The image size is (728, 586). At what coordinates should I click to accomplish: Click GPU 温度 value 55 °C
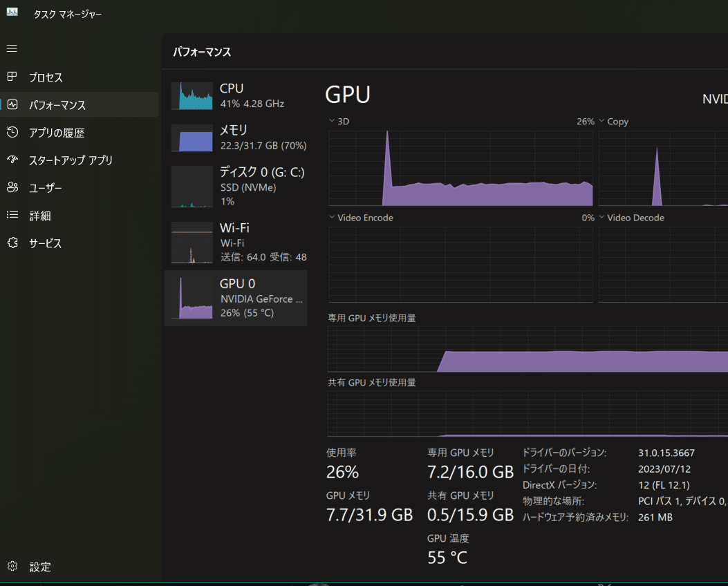coord(447,557)
